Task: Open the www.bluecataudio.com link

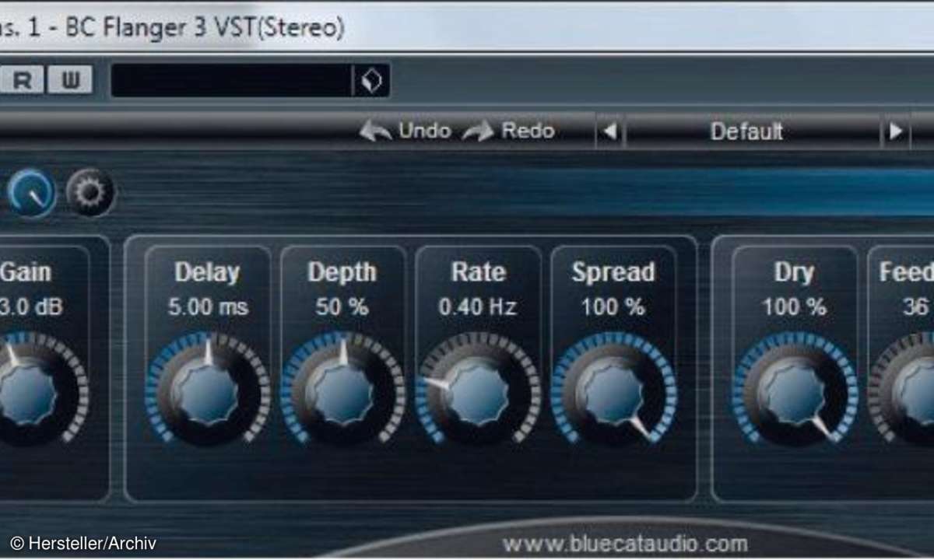Action: (625, 544)
